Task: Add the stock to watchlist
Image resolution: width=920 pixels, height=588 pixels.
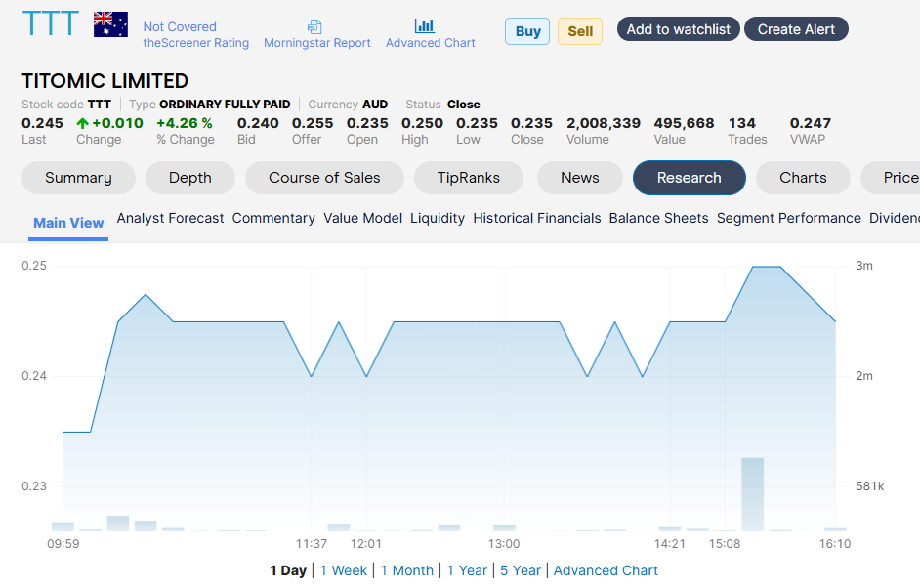Action: point(678,29)
